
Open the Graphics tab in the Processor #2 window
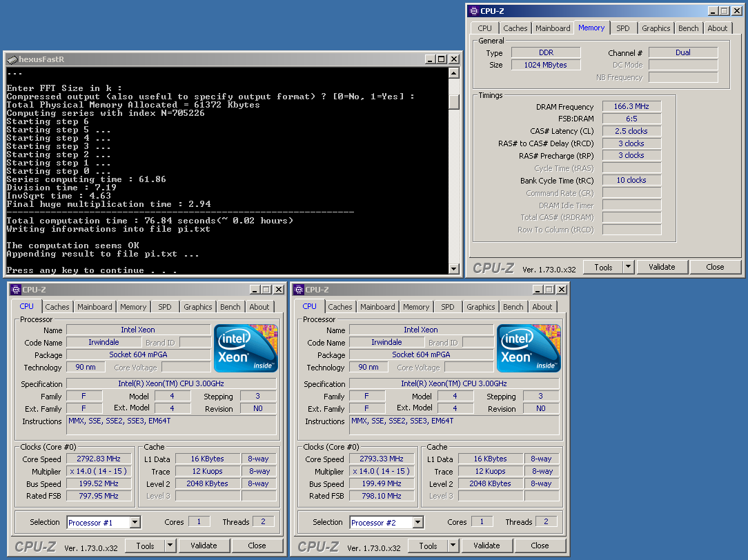480,307
